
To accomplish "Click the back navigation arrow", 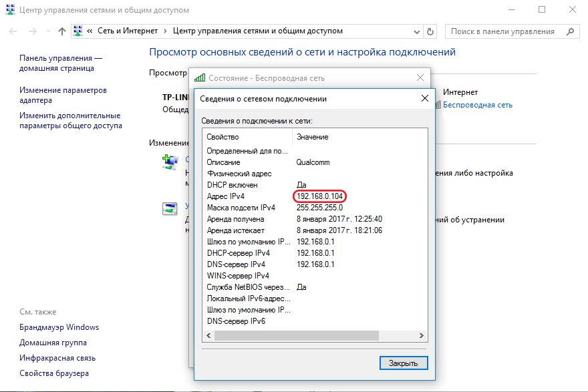I will point(13,31).
